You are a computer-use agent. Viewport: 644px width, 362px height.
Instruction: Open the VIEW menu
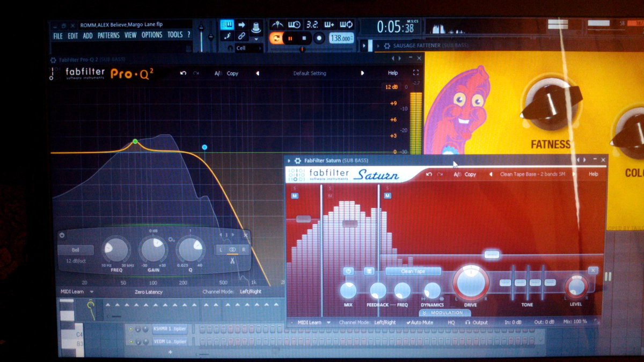(x=130, y=35)
